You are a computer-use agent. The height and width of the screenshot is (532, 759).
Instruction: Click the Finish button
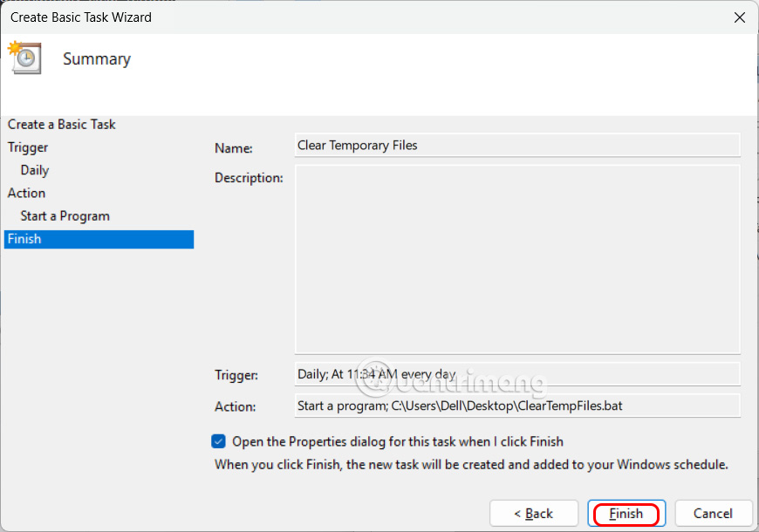626,513
